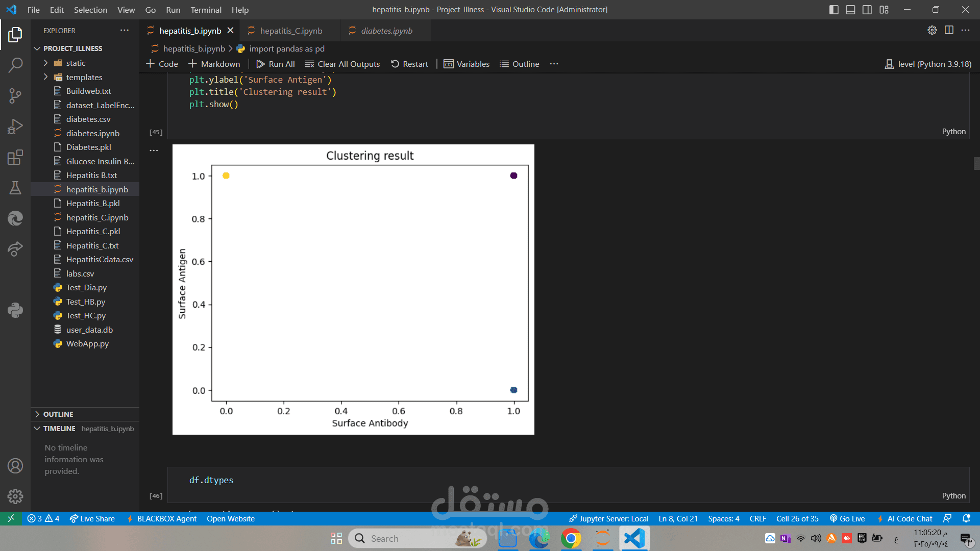
Task: Open the Source Control view
Action: (x=15, y=95)
